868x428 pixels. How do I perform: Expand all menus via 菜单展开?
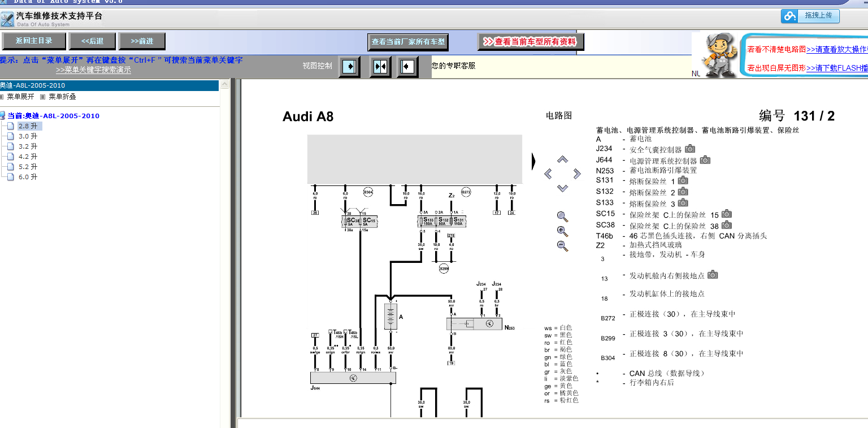[x=20, y=97]
